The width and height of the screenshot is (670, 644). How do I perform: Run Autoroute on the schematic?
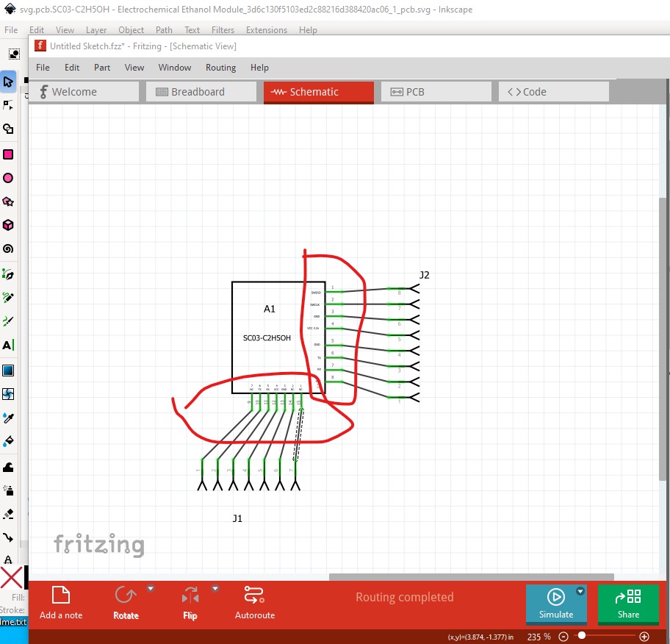255,603
